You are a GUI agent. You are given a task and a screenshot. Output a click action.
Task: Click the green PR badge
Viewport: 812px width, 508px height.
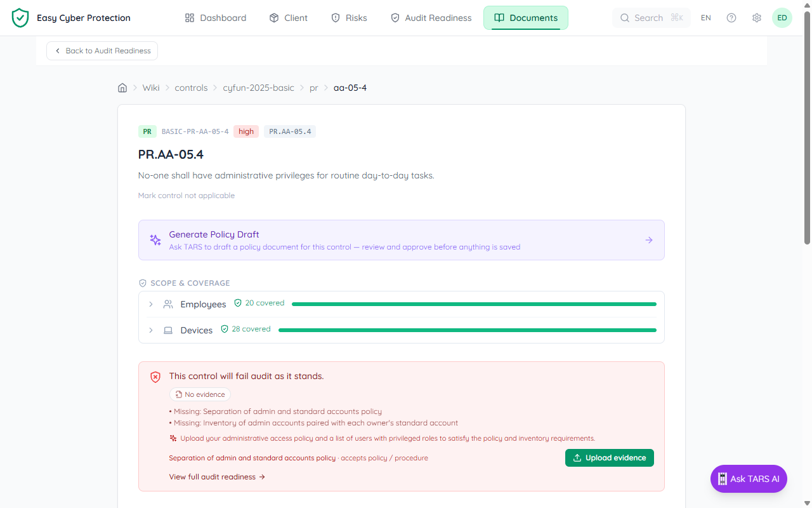coord(147,131)
